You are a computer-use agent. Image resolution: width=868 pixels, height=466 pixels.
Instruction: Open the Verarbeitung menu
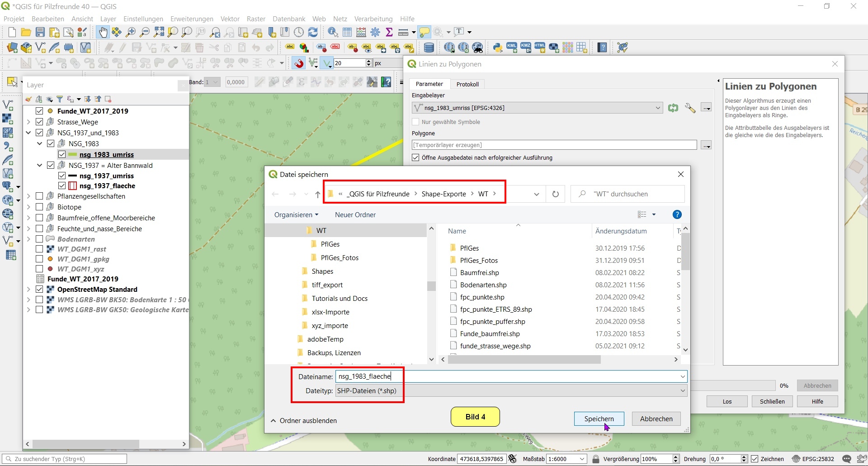(373, 19)
